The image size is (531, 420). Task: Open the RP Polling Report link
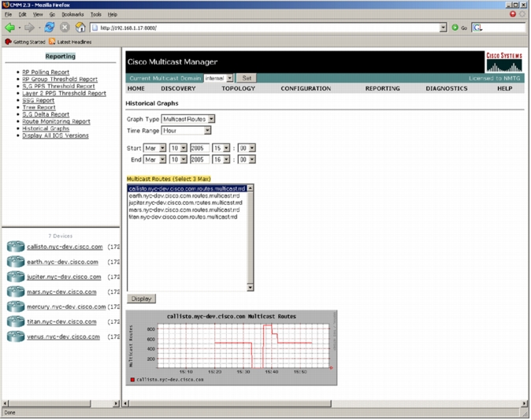46,72
